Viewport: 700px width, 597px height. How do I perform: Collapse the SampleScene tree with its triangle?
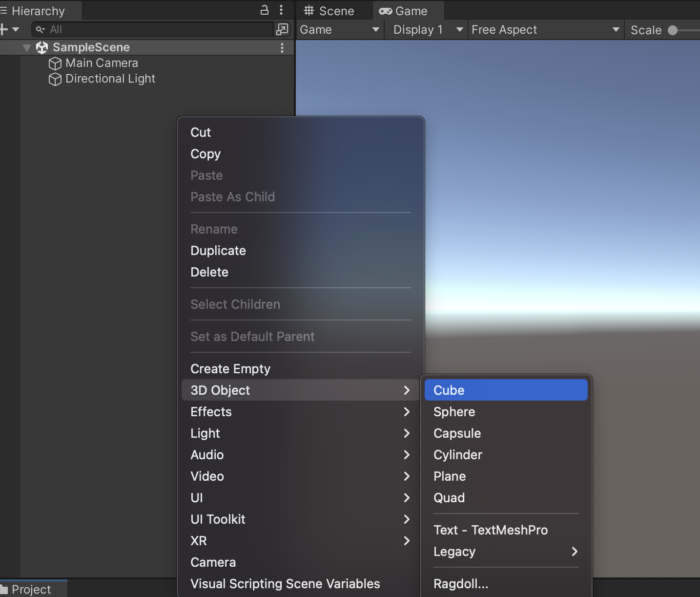(26, 47)
